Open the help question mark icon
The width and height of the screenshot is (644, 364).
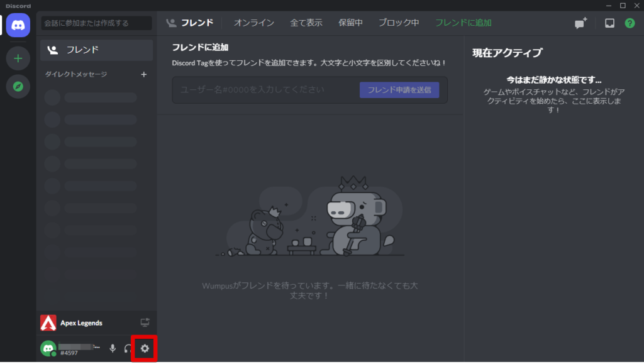point(630,23)
